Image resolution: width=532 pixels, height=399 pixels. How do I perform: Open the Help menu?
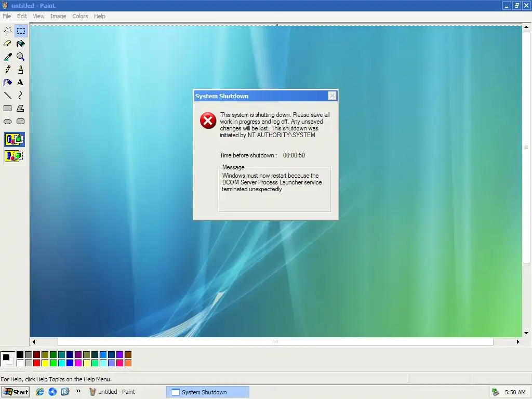click(x=99, y=16)
